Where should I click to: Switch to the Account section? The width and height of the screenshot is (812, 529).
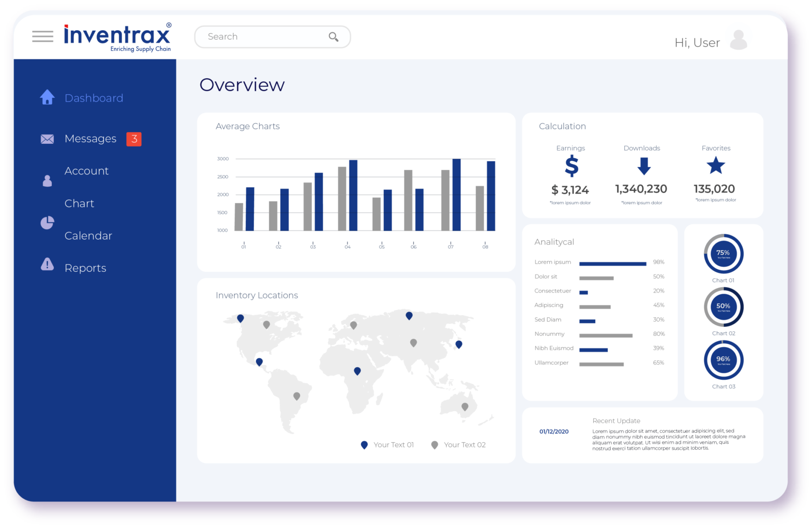coord(86,170)
